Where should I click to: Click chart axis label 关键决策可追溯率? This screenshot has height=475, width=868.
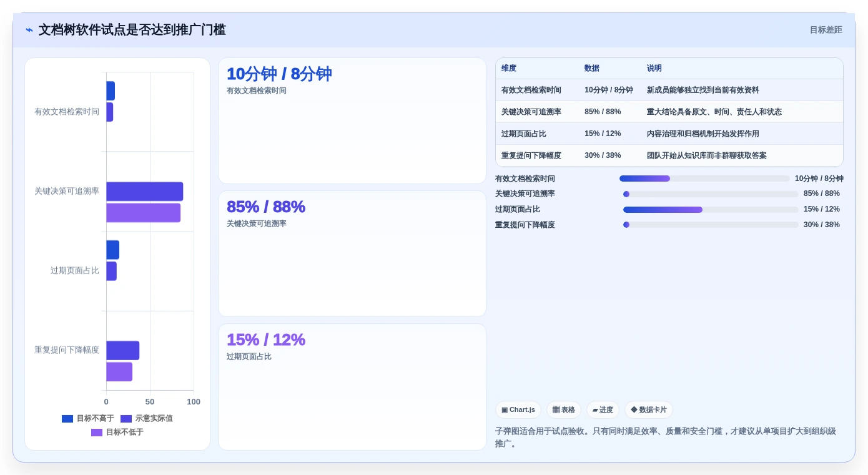67,192
